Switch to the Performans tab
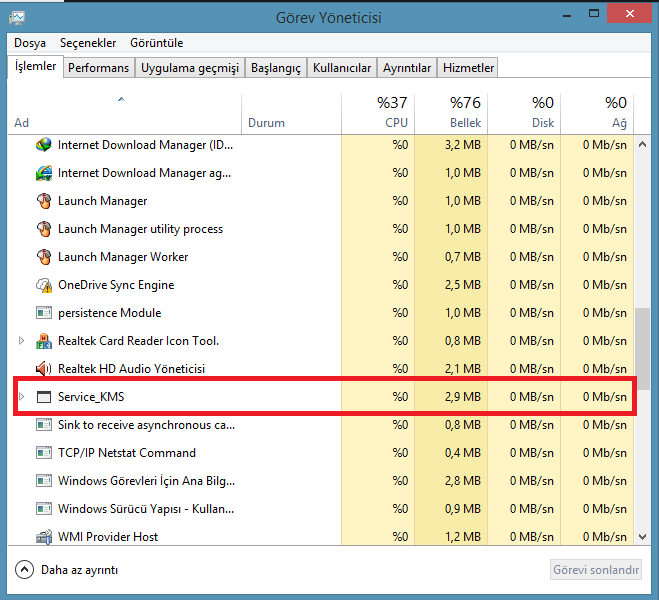The width and height of the screenshot is (659, 600). (x=99, y=68)
